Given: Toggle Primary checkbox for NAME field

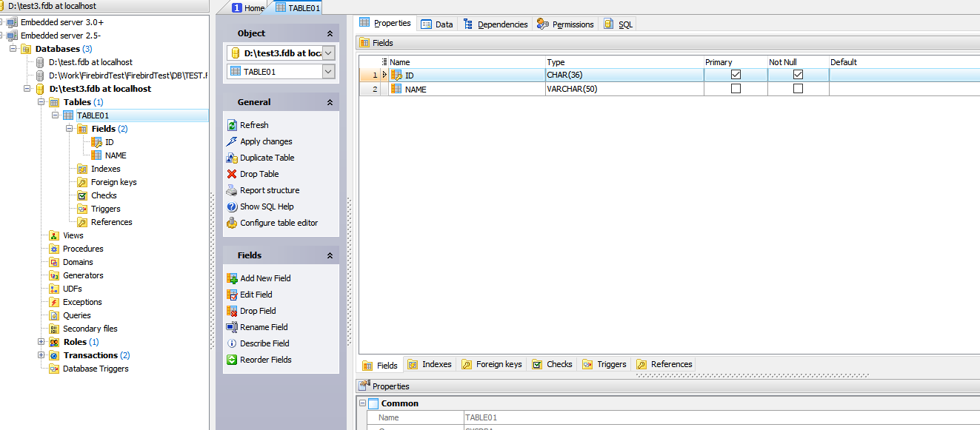Looking at the screenshot, I should point(736,89).
